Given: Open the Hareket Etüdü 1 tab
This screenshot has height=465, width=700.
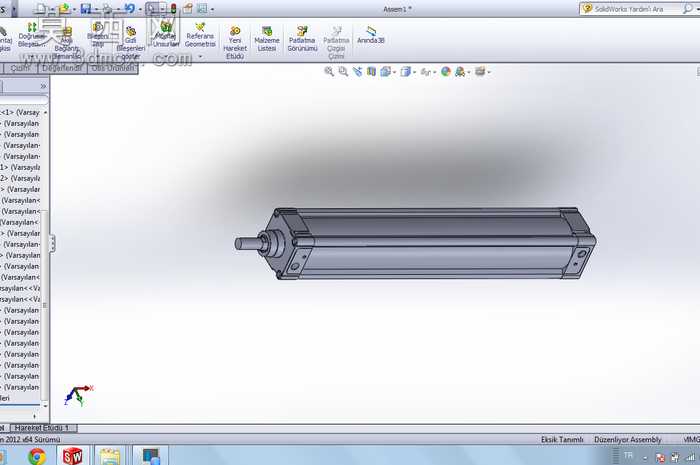Looking at the screenshot, I should (x=42, y=428).
